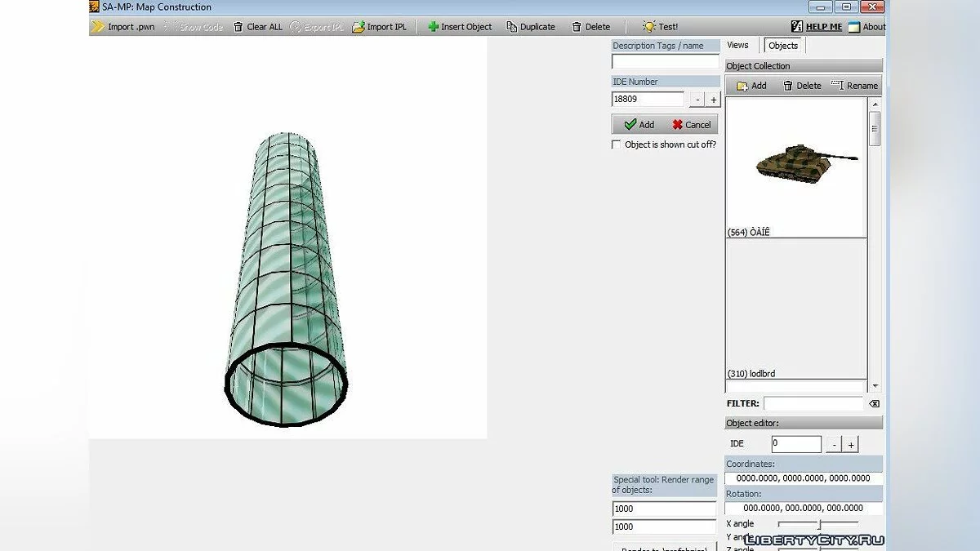This screenshot has width=980, height=551.
Task: Click the Delete toolbar button
Action: coord(590,27)
